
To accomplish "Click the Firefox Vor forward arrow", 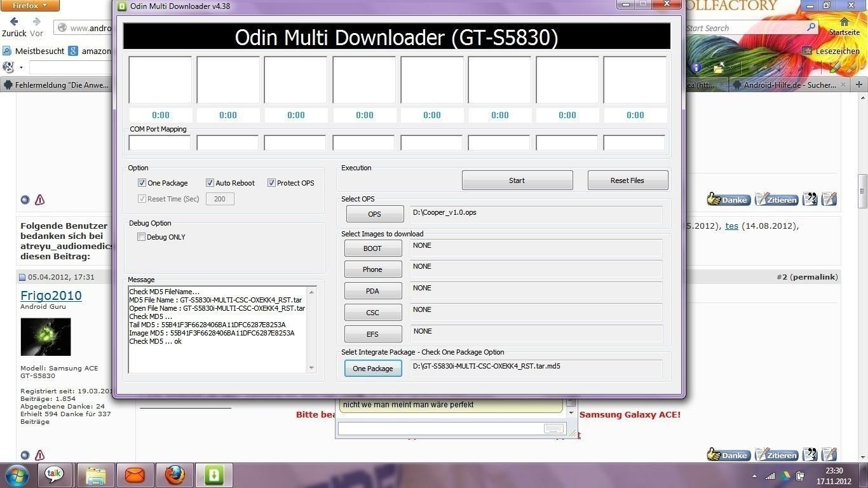I will pyautogui.click(x=37, y=22).
